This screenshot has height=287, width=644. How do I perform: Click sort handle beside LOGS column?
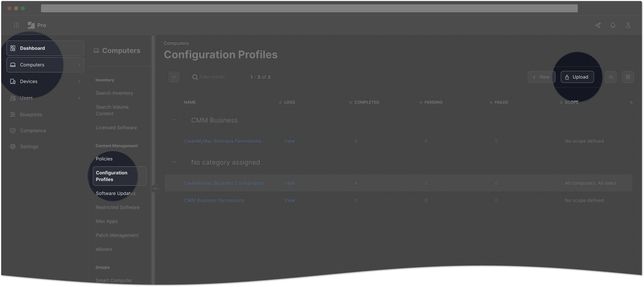280,102
